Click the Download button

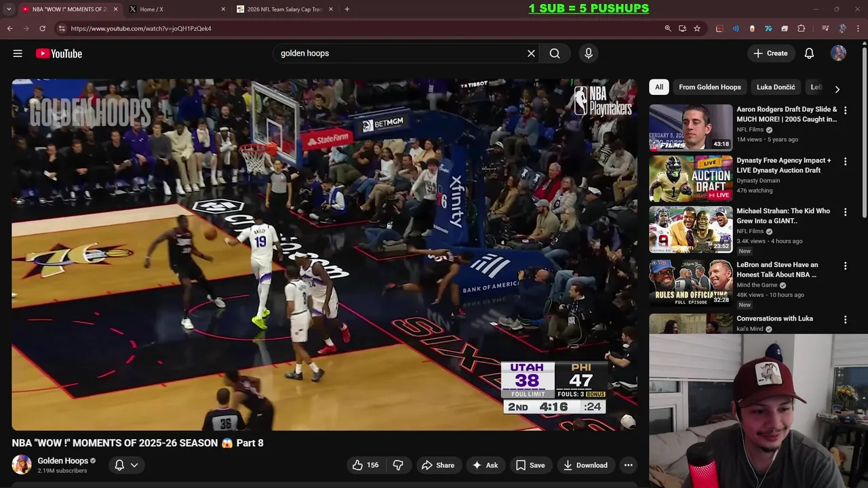pyautogui.click(x=585, y=465)
